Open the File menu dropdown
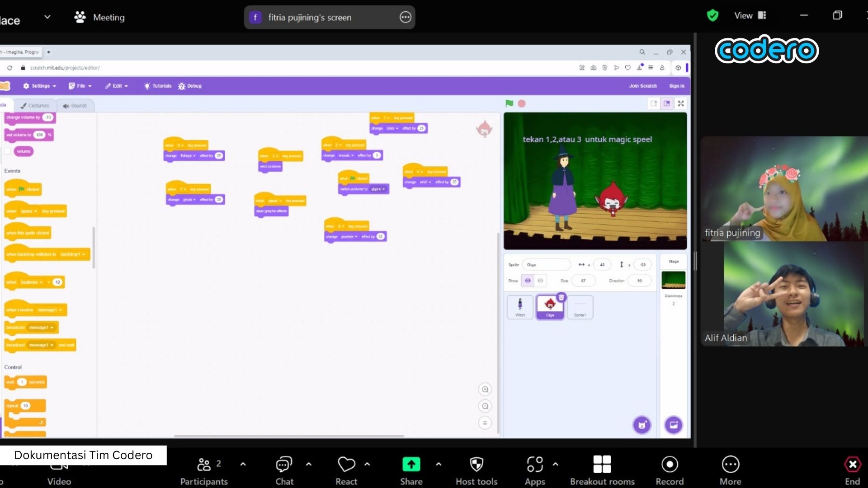 [80, 86]
